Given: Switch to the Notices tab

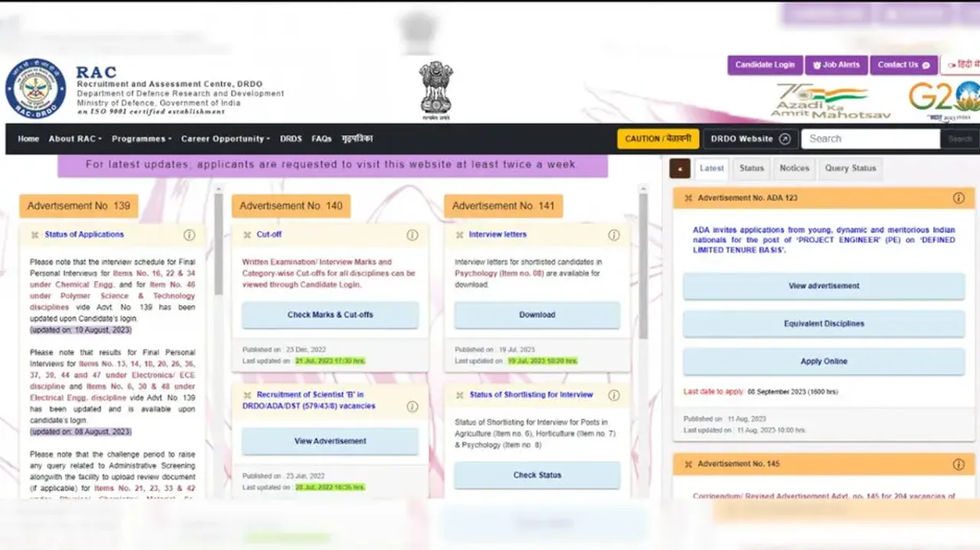Looking at the screenshot, I should point(794,168).
